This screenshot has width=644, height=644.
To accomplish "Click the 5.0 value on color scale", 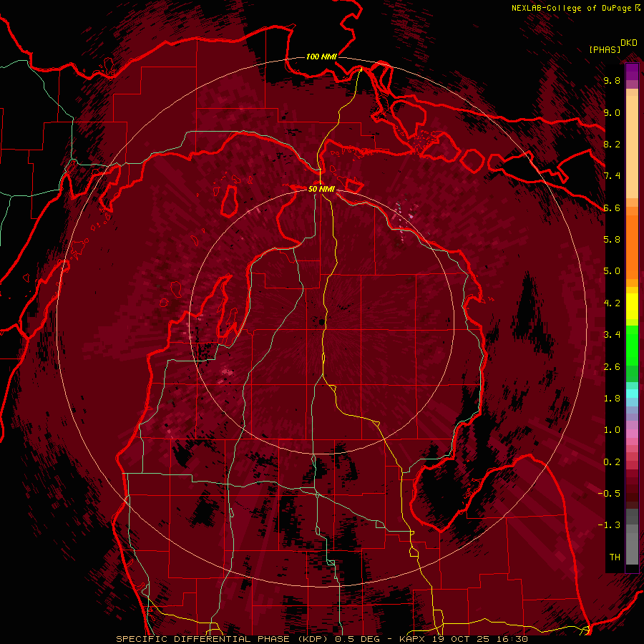I will click(612, 271).
